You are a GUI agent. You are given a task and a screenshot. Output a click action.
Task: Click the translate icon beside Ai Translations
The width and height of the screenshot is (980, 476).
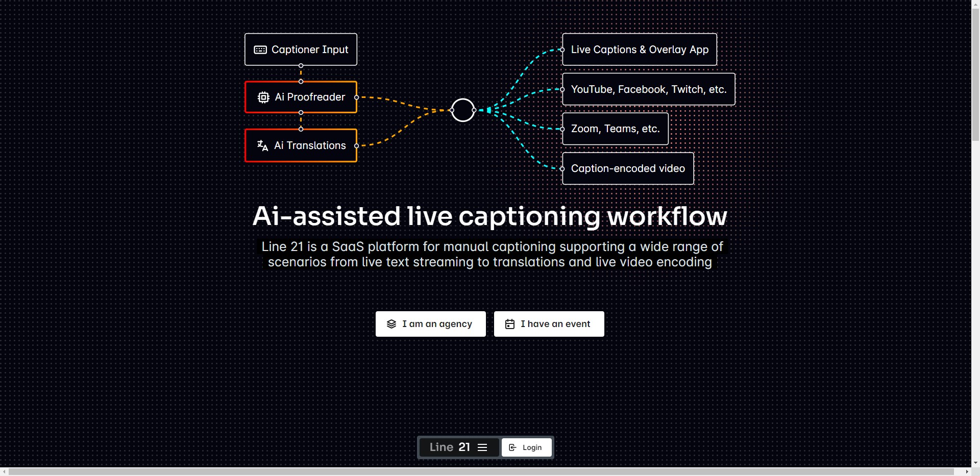(x=262, y=145)
